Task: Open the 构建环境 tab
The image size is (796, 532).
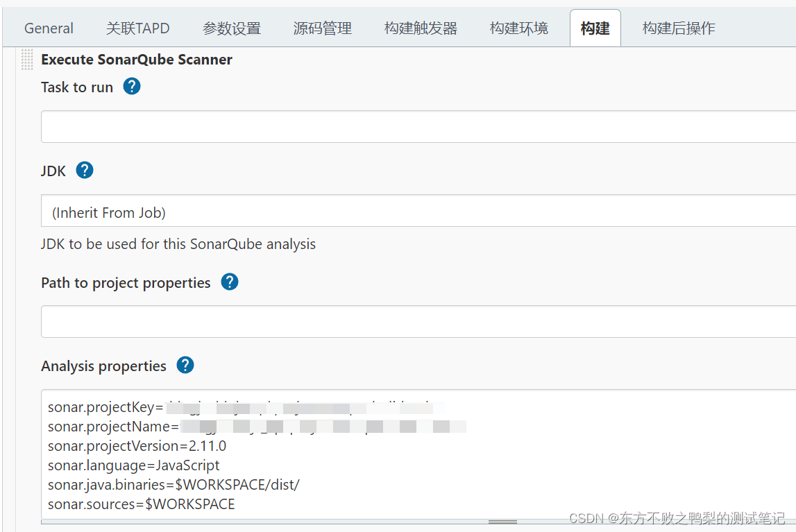Action: (x=518, y=28)
